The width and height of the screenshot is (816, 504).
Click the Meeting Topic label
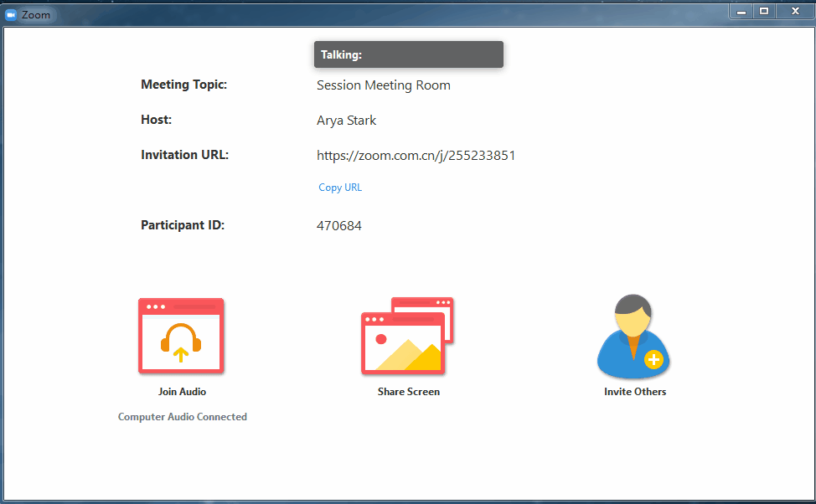coord(183,85)
